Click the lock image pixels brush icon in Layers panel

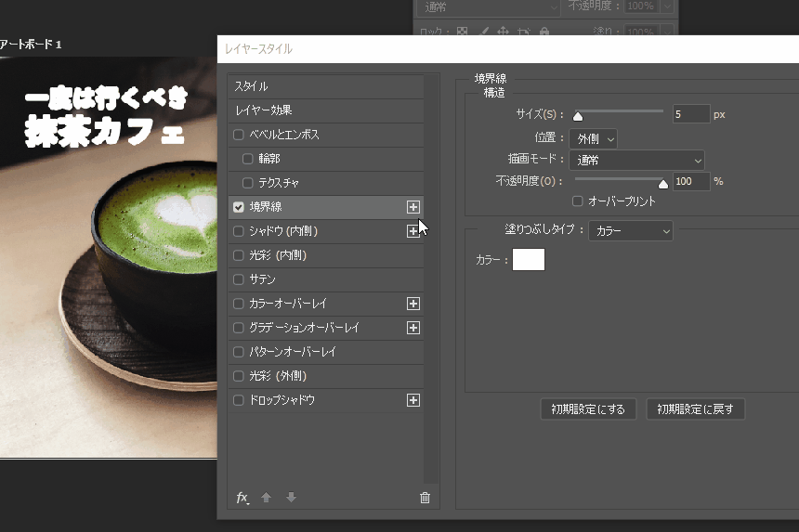pos(483,32)
